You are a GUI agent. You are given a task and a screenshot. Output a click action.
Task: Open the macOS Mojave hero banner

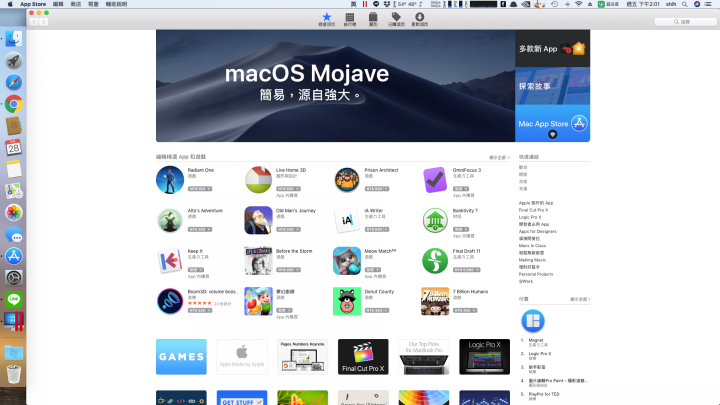click(x=335, y=86)
